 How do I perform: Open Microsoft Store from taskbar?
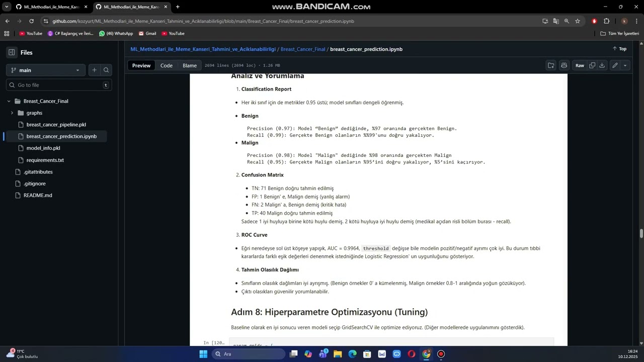367,354
